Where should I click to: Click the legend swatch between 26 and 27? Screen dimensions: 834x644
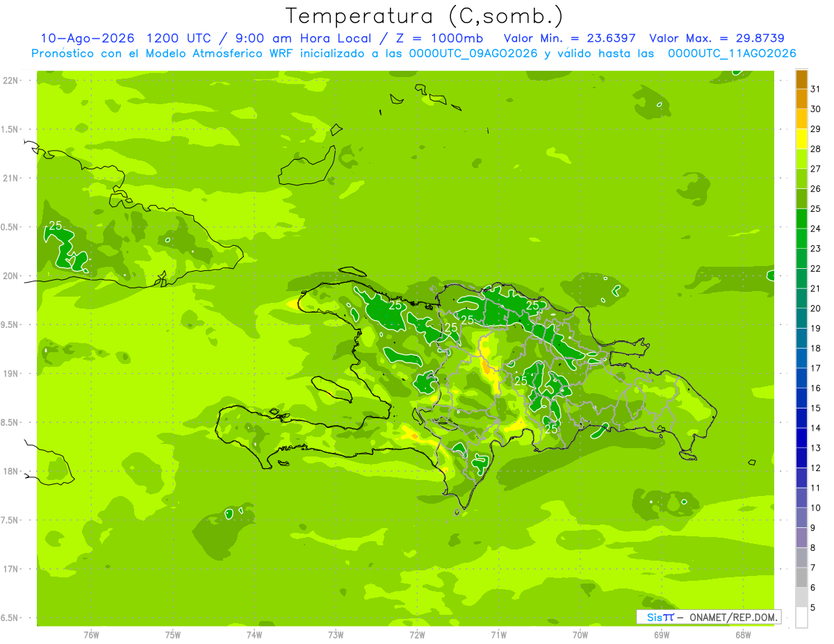[801, 179]
